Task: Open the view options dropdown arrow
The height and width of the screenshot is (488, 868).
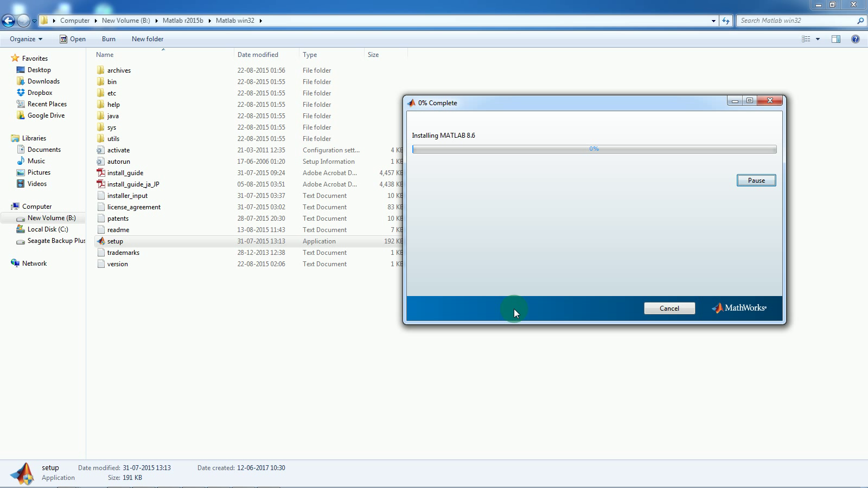Action: [x=818, y=39]
